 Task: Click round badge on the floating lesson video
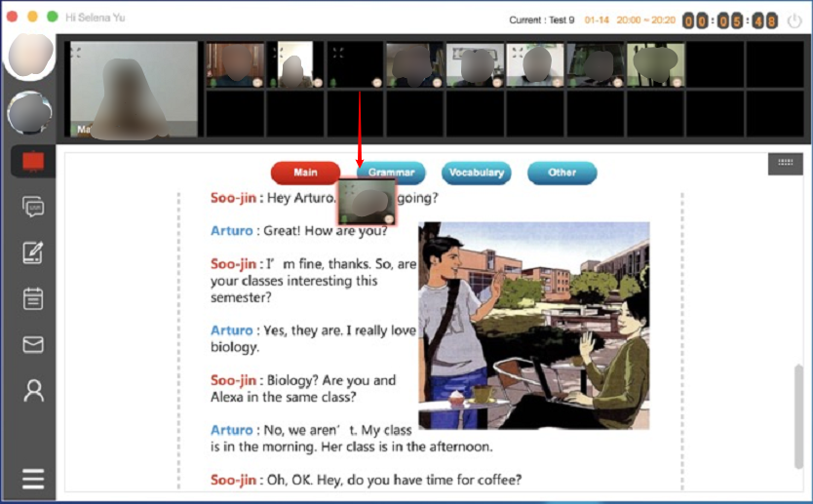(x=389, y=219)
